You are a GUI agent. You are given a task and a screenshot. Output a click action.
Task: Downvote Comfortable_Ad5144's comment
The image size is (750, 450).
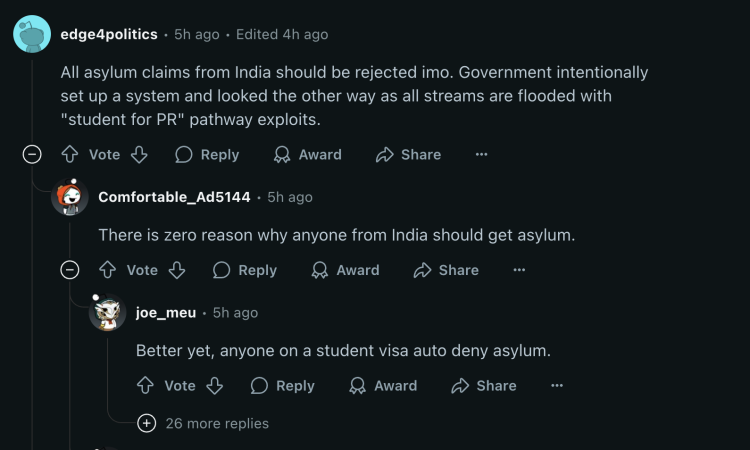tap(177, 270)
